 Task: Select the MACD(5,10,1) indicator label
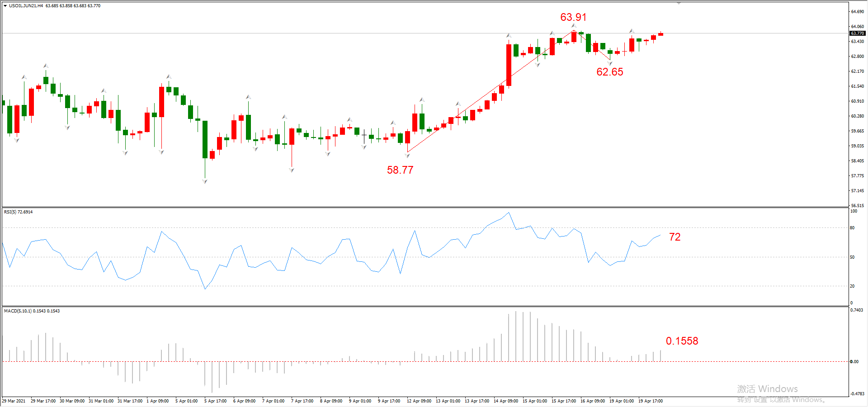tap(32, 311)
